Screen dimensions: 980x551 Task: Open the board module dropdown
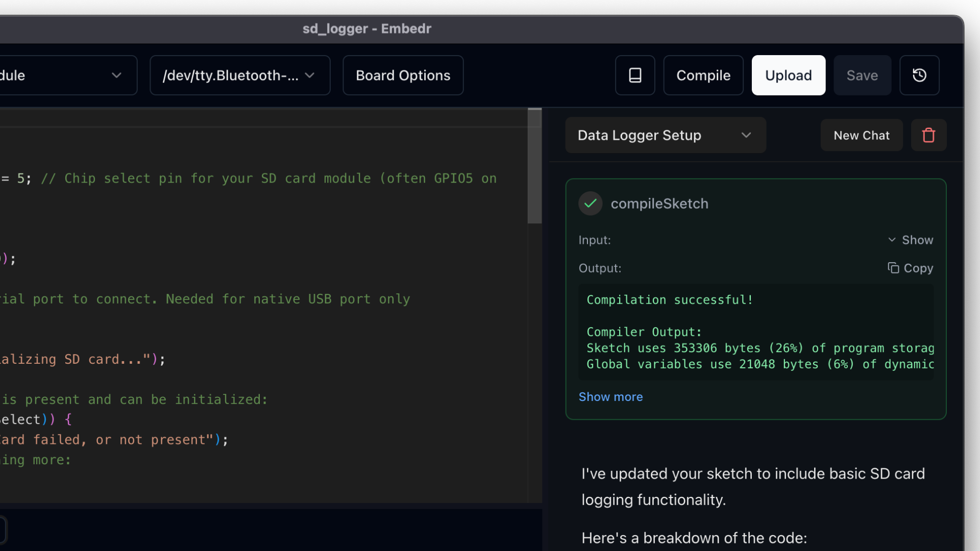(68, 75)
